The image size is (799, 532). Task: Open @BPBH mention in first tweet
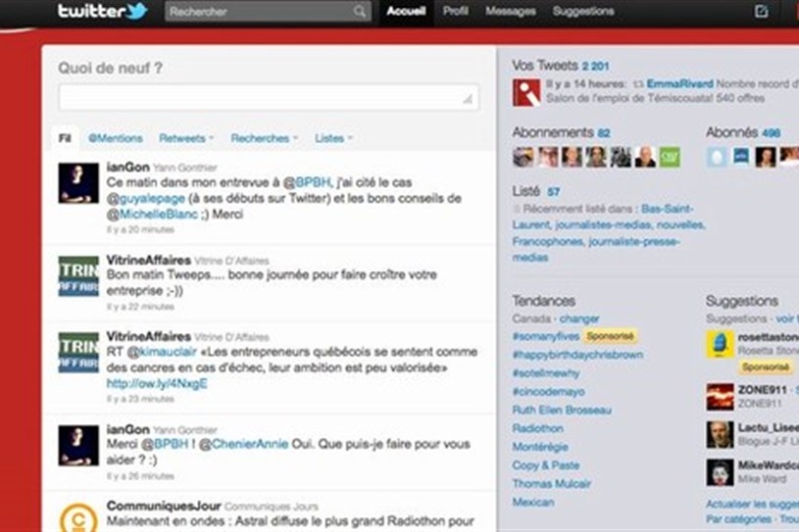point(307,182)
